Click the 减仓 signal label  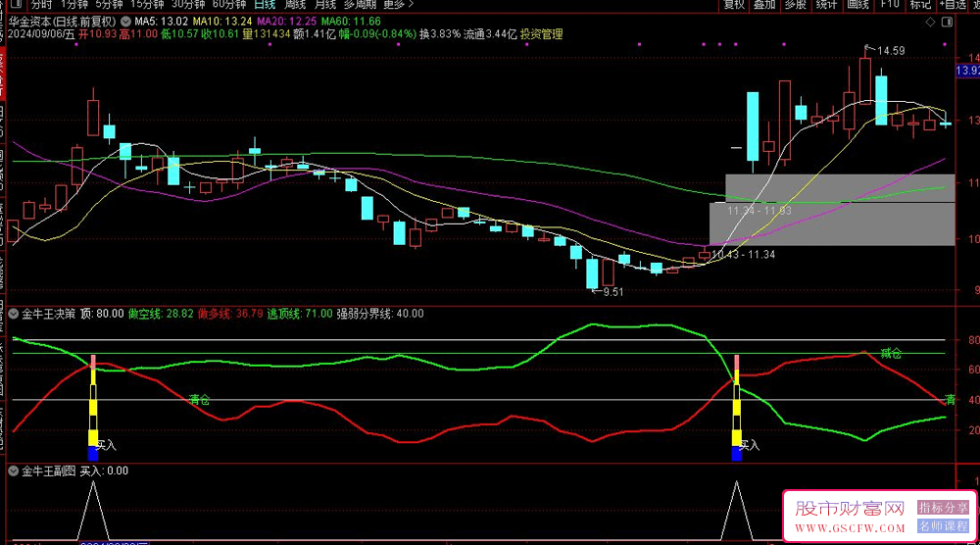pos(891,354)
